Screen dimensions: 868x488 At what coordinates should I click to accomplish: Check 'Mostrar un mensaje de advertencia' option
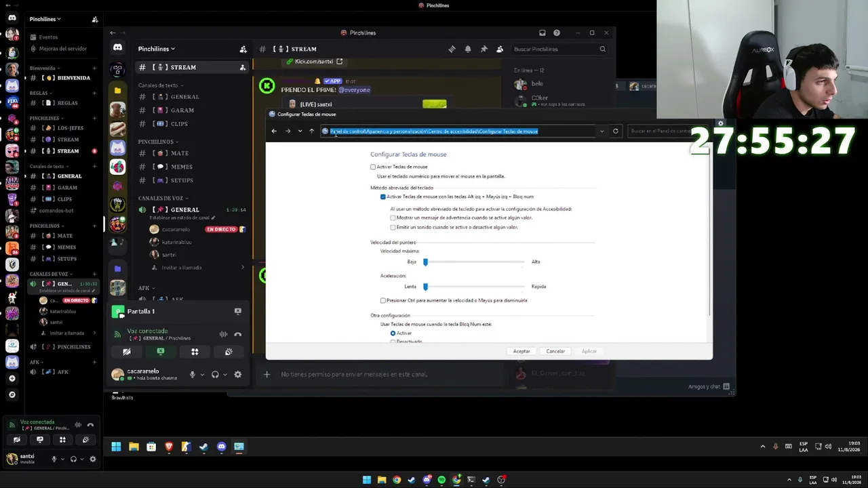click(x=393, y=218)
